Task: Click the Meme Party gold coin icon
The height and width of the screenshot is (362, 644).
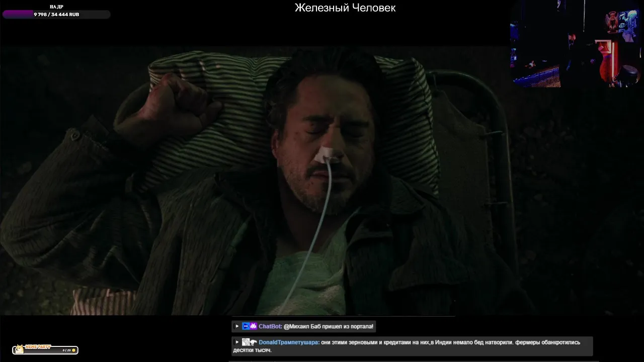Action: (74, 350)
